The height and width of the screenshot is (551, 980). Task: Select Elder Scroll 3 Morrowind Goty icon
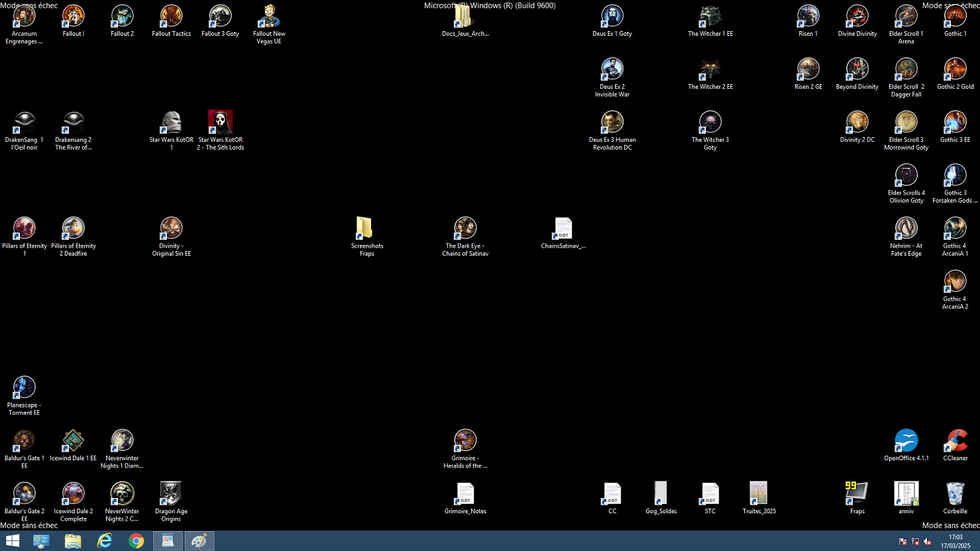(x=906, y=122)
